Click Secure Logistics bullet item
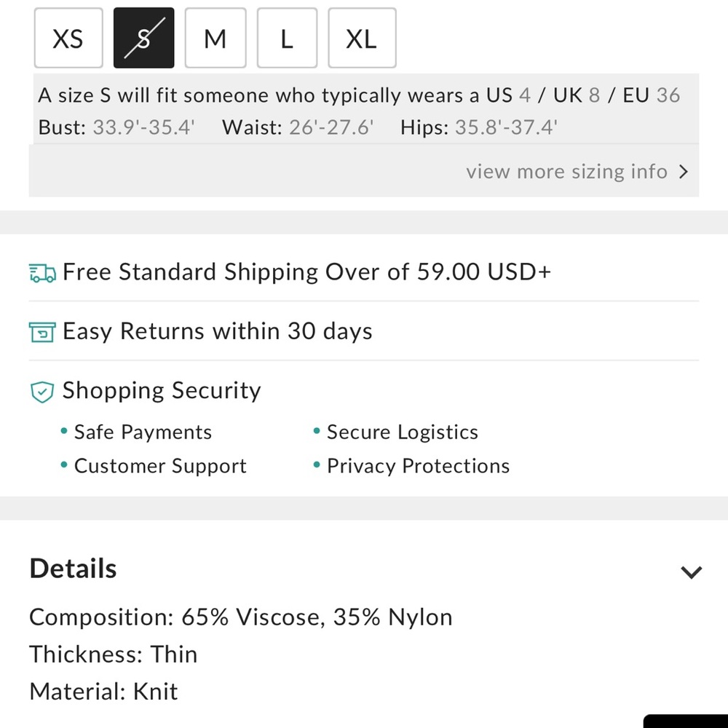Screen dimensions: 728x728 402,432
